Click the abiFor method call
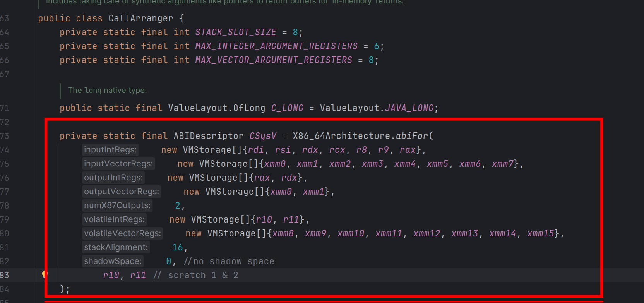The image size is (644, 303). click(x=412, y=136)
